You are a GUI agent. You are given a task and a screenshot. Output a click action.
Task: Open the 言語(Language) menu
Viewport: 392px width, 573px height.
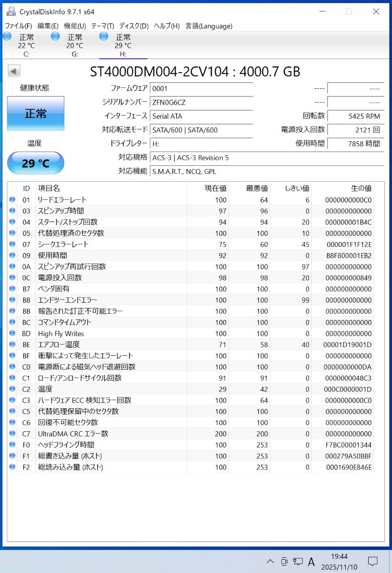pyautogui.click(x=209, y=26)
